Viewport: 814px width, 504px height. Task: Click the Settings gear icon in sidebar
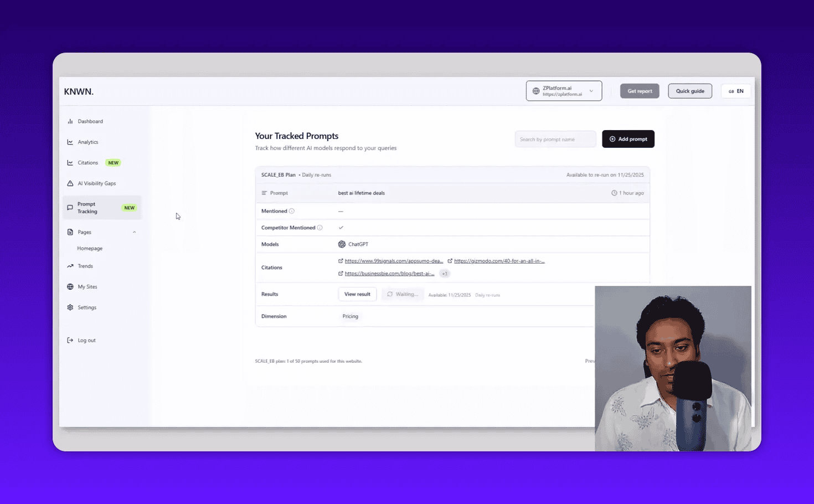tap(70, 307)
